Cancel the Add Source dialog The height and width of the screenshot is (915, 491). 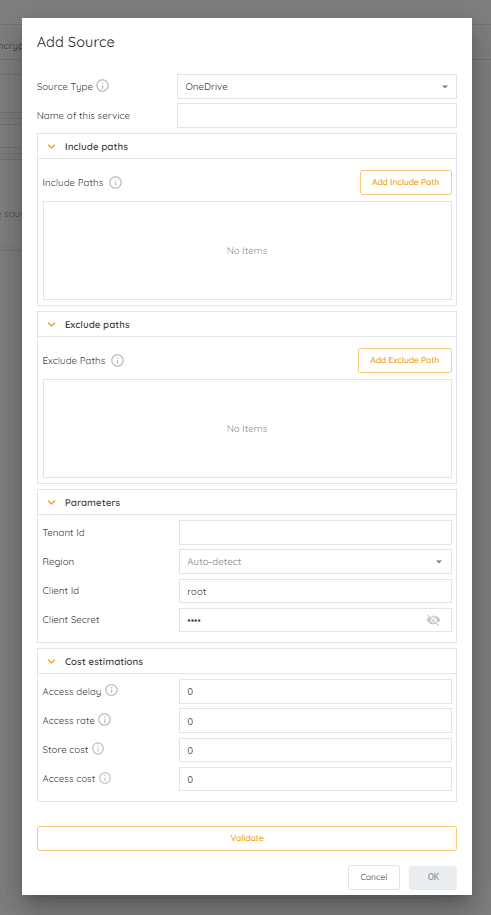click(374, 876)
